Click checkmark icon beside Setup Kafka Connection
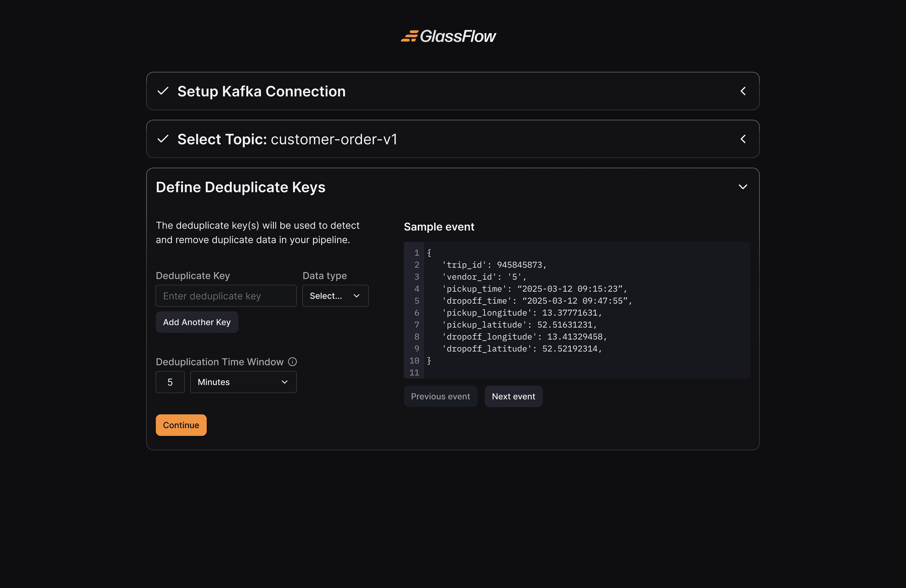 [x=163, y=91]
